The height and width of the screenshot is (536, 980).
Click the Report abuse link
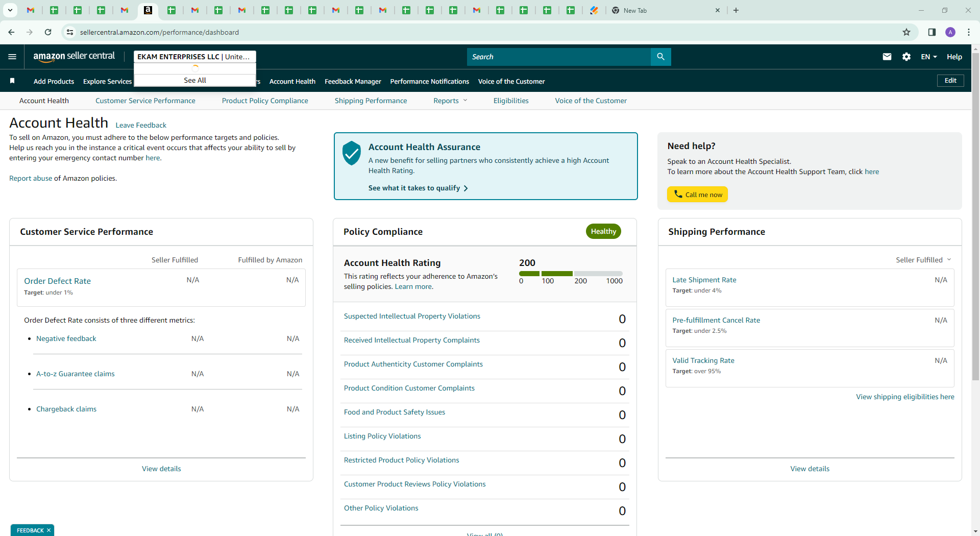(x=31, y=178)
